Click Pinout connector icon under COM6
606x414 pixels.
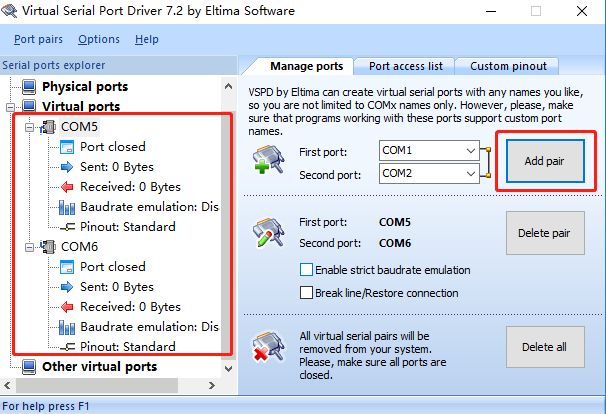68,347
